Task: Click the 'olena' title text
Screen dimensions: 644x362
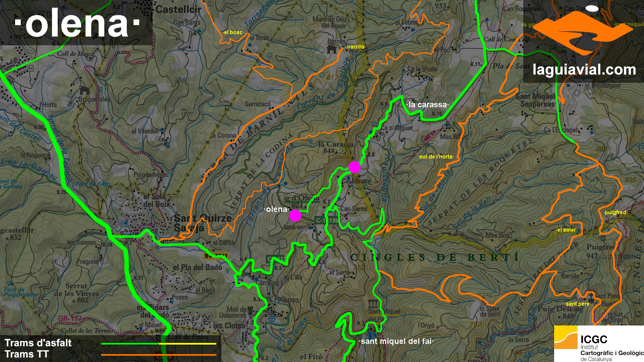Action: (77, 24)
